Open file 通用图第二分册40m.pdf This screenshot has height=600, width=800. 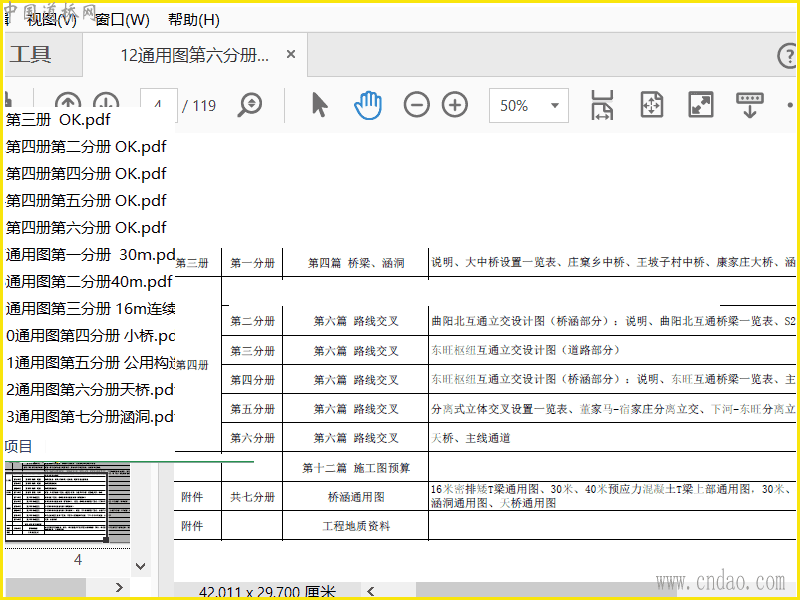(89, 282)
